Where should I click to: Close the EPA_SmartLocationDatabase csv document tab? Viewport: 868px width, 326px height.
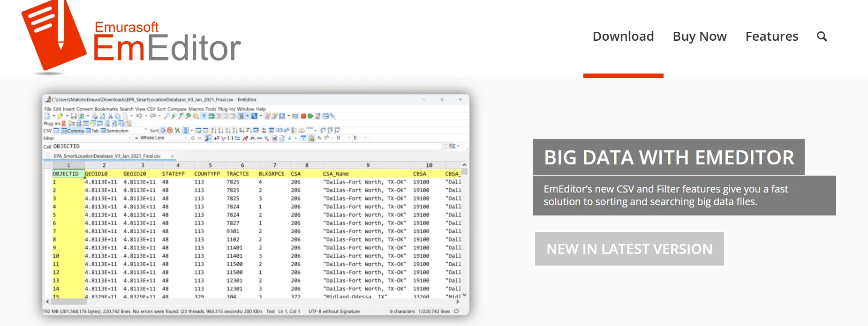click(172, 156)
